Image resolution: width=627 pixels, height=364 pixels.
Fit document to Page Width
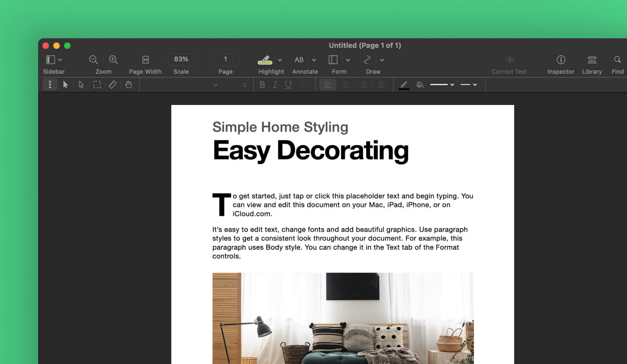pyautogui.click(x=145, y=60)
